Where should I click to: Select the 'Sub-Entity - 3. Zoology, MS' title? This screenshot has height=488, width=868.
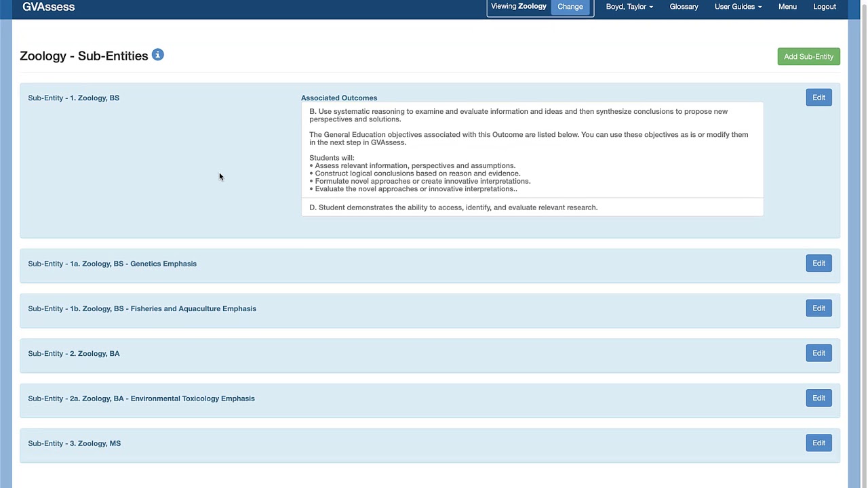coord(74,443)
